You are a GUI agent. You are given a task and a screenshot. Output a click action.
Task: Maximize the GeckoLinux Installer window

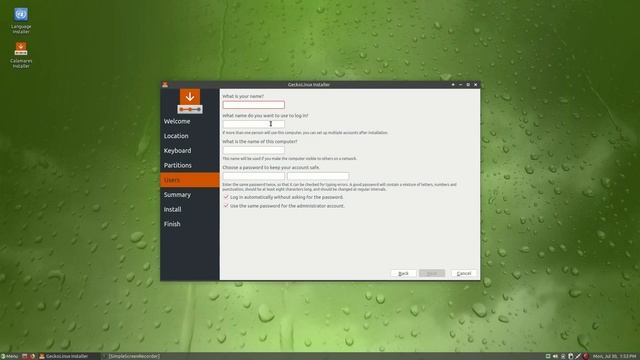click(x=468, y=84)
